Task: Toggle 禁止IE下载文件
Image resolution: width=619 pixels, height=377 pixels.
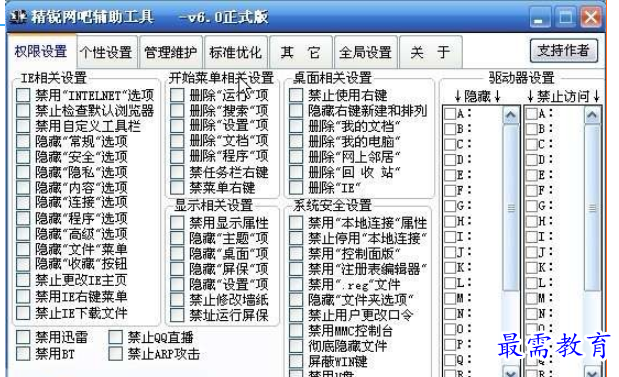Action: (23, 313)
